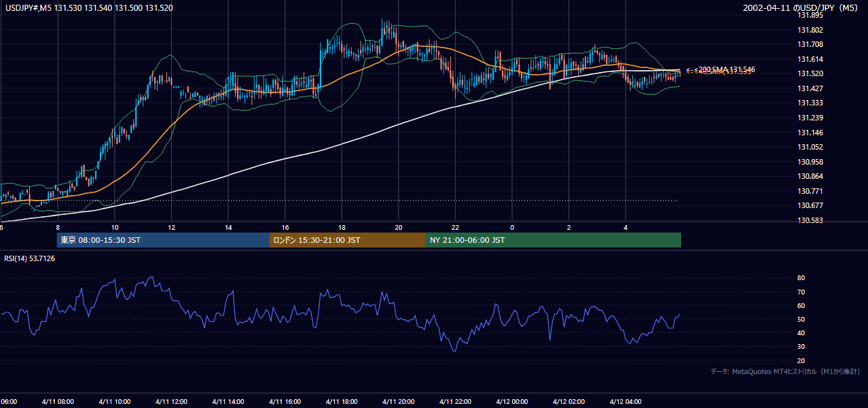Click price axis value 131.427

tap(810, 88)
